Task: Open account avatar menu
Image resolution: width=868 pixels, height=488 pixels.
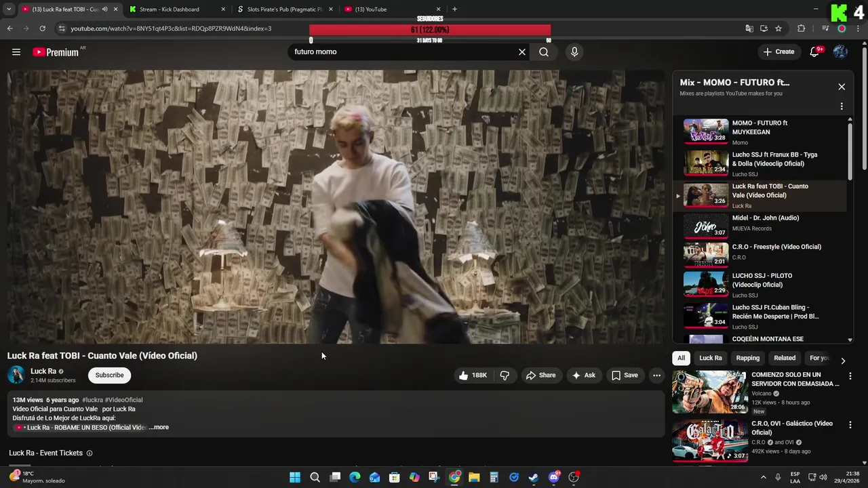Action: coord(840,52)
